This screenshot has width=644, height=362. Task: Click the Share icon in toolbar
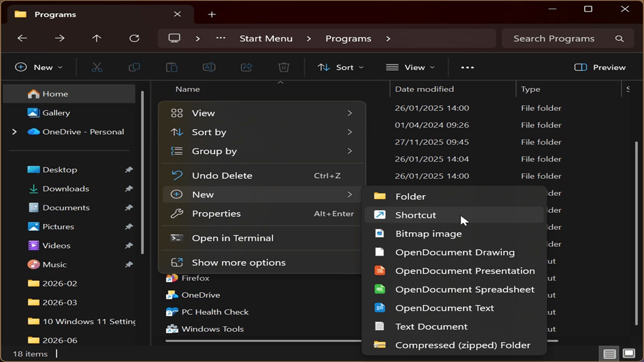pos(246,67)
